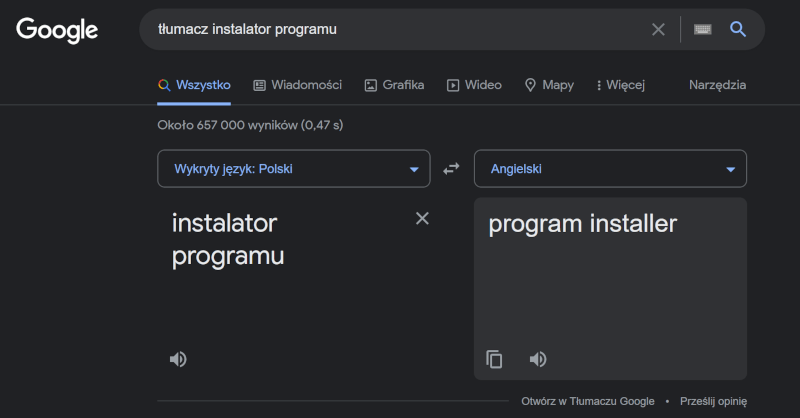Clear the source text 'instalator programu'
The image size is (800, 418).
[422, 219]
